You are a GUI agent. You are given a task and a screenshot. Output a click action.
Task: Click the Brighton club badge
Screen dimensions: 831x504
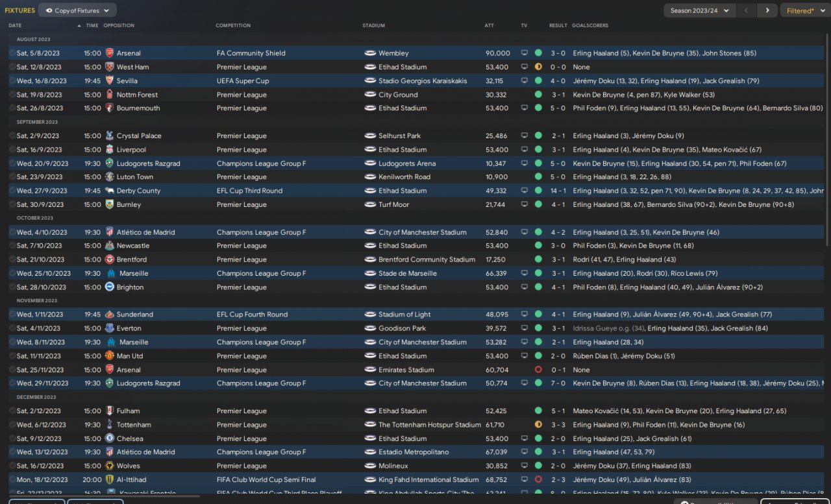(x=110, y=287)
